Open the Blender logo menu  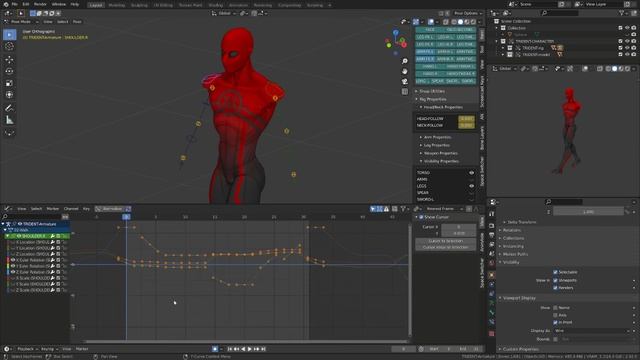6,4
